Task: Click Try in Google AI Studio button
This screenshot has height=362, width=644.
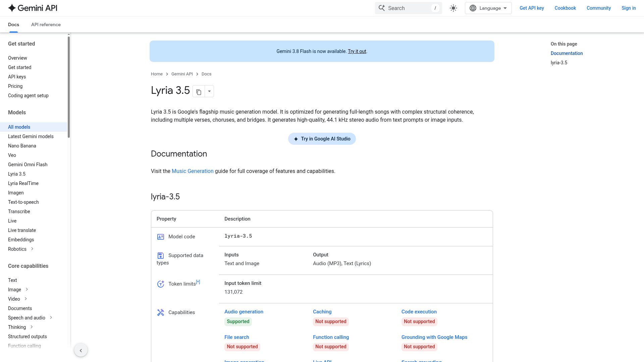Action: pyautogui.click(x=322, y=139)
